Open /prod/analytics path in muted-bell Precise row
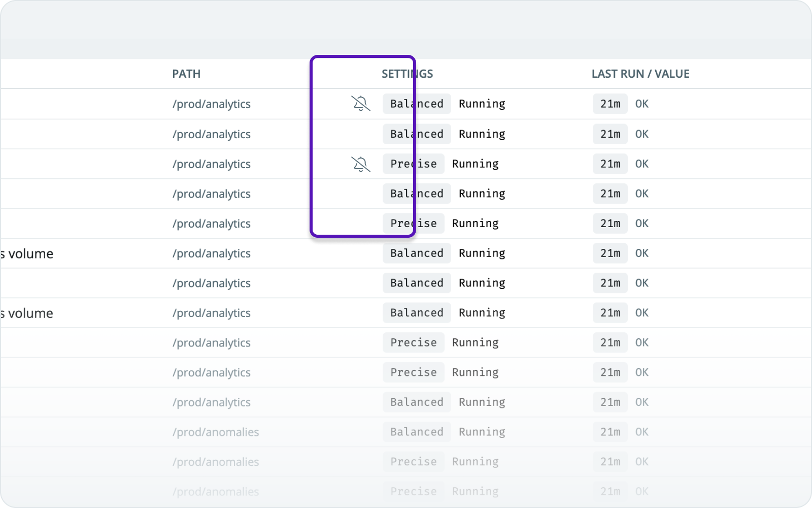Screen dimensions: 812x508 212,164
